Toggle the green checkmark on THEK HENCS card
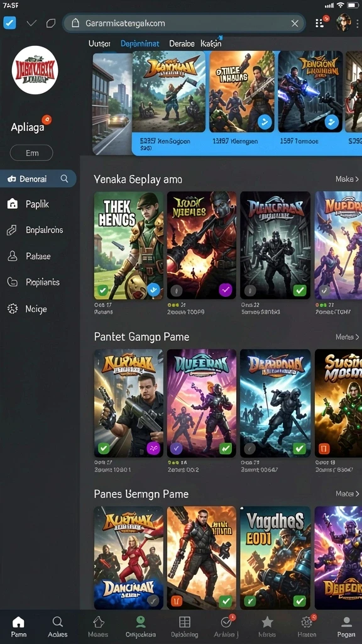 click(102, 291)
